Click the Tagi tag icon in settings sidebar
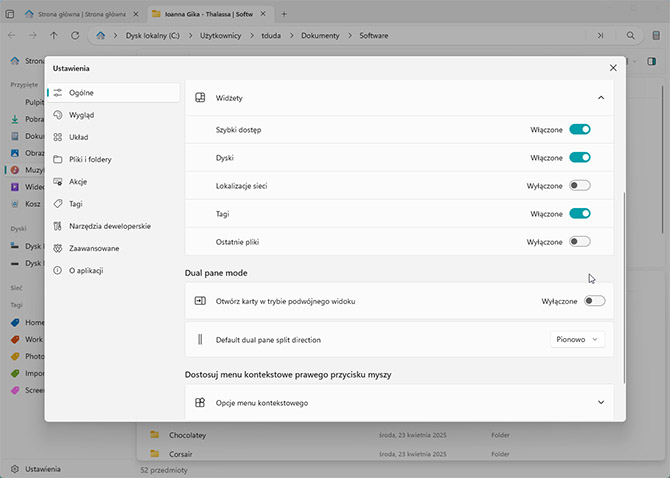Viewport: 670px width, 478px height. point(59,203)
